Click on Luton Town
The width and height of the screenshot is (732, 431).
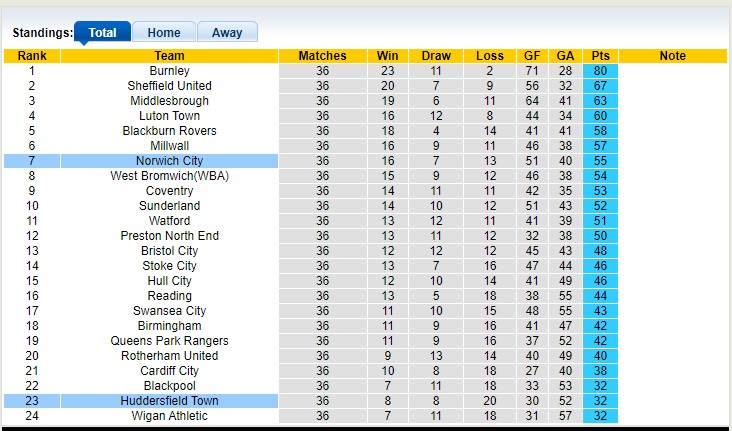point(169,116)
